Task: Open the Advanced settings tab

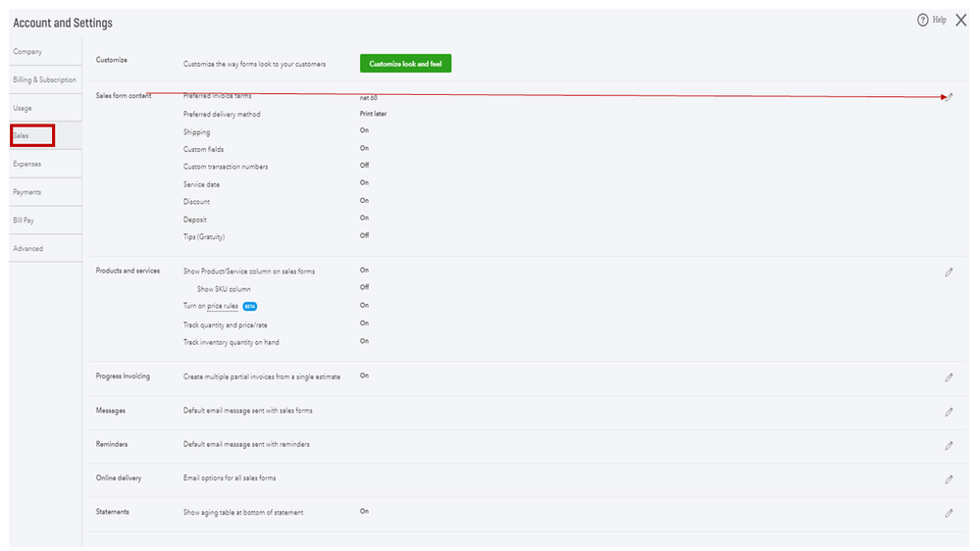Action: tap(28, 249)
